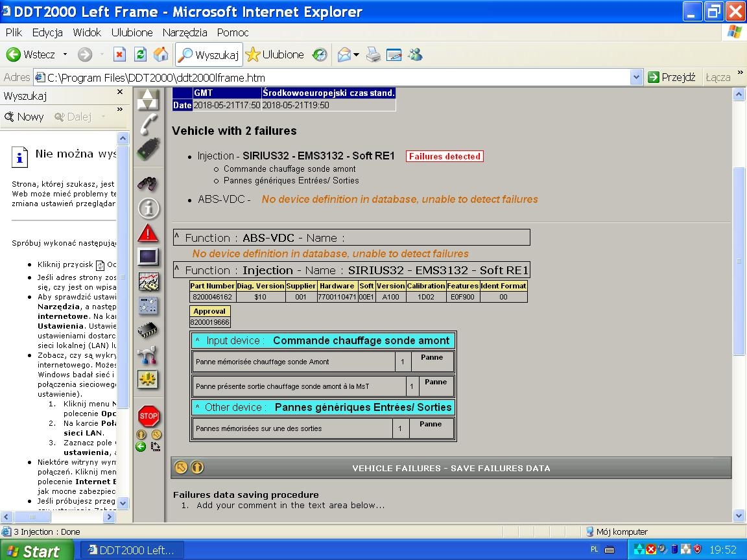Collapse the Function ABS-VDC section caret
The width and height of the screenshot is (747, 560).
click(x=177, y=236)
